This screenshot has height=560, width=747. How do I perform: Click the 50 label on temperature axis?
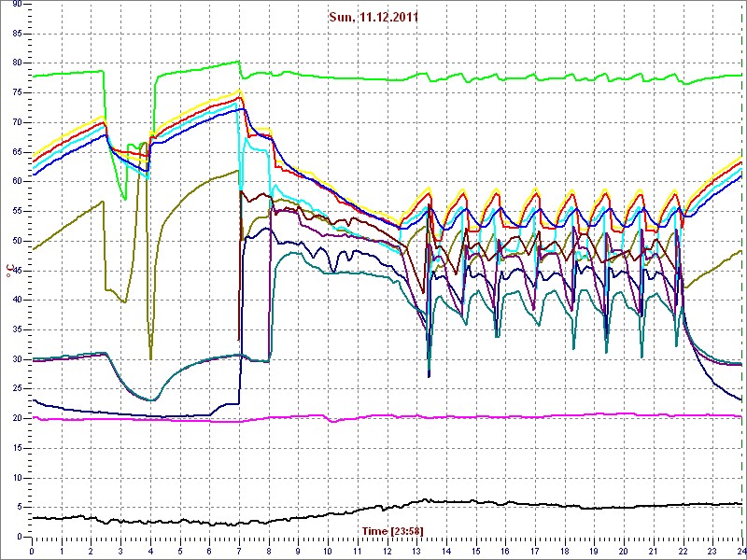16,241
